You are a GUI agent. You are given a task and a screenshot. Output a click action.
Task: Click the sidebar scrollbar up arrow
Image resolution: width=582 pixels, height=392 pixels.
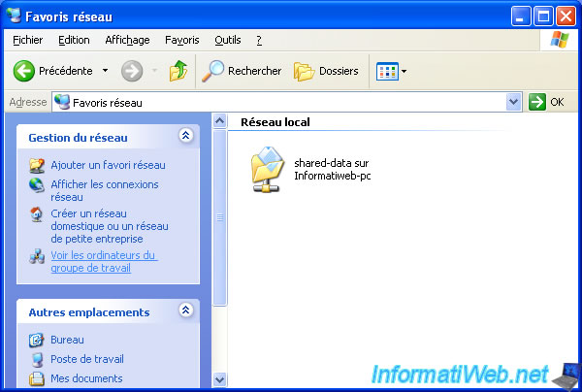(x=220, y=121)
